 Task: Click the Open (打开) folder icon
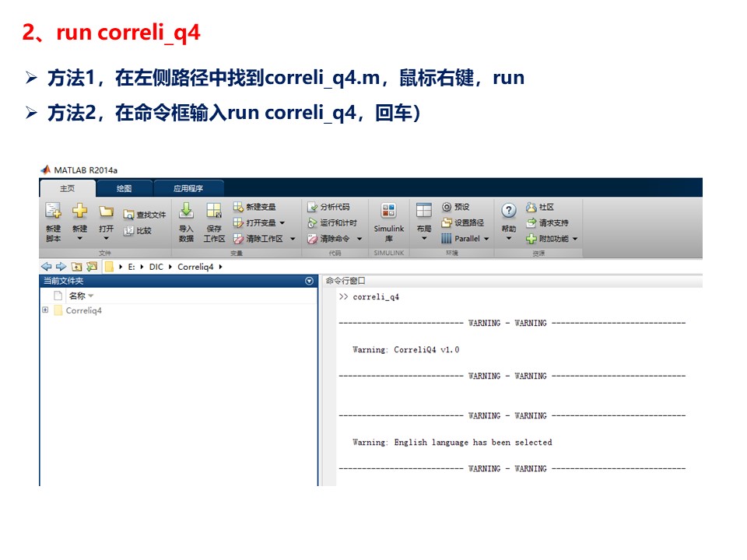pyautogui.click(x=106, y=212)
